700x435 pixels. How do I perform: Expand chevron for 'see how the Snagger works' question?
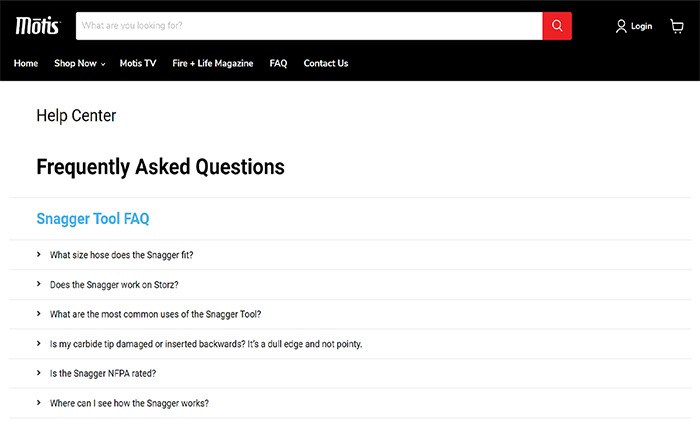(39, 403)
